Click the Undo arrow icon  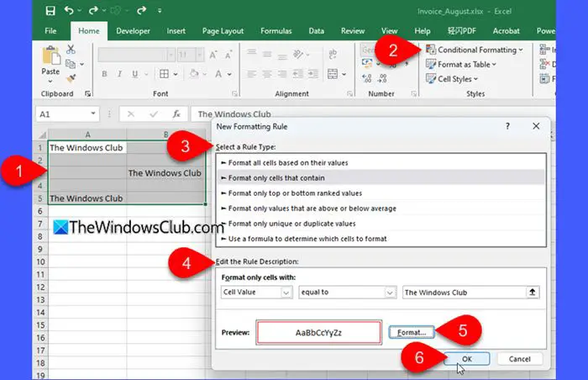[69, 11]
